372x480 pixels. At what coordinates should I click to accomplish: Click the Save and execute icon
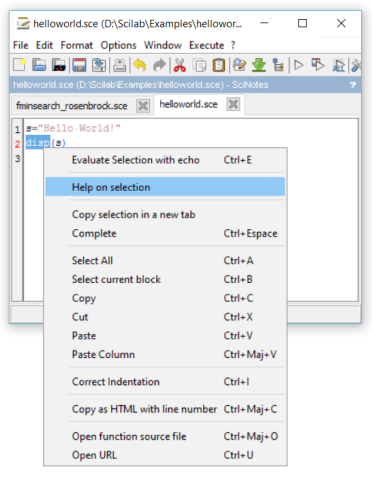click(x=318, y=65)
